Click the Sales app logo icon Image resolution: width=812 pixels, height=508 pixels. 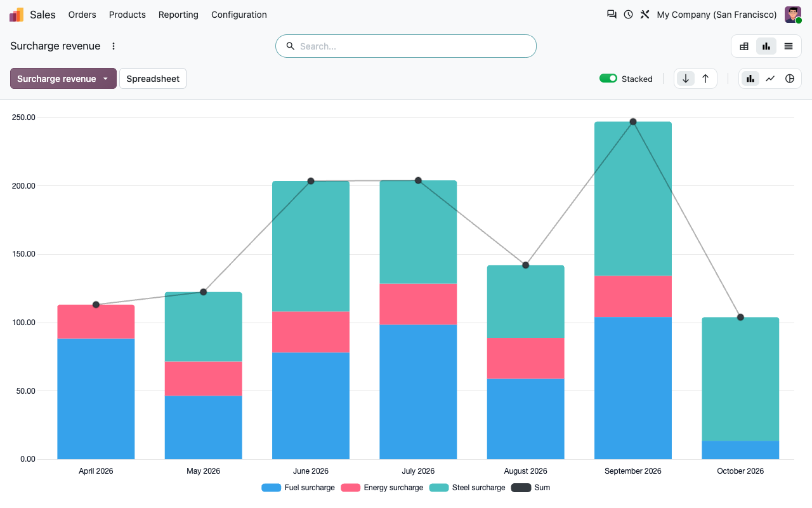click(16, 15)
